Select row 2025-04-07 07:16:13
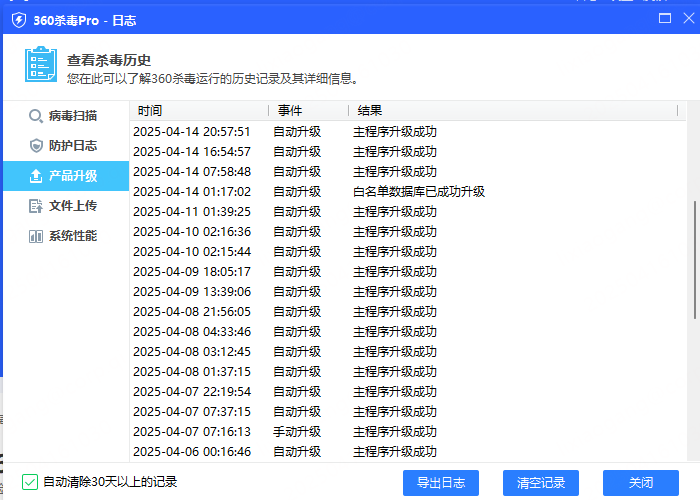The width and height of the screenshot is (700, 500). pos(408,432)
